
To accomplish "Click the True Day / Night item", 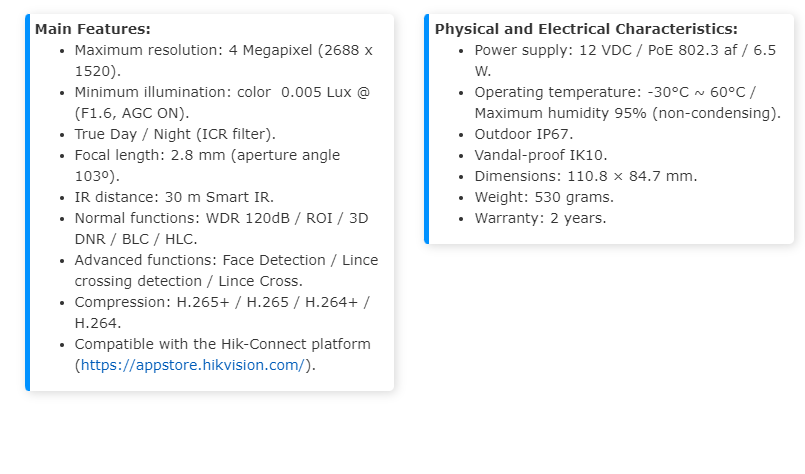I will (x=175, y=134).
